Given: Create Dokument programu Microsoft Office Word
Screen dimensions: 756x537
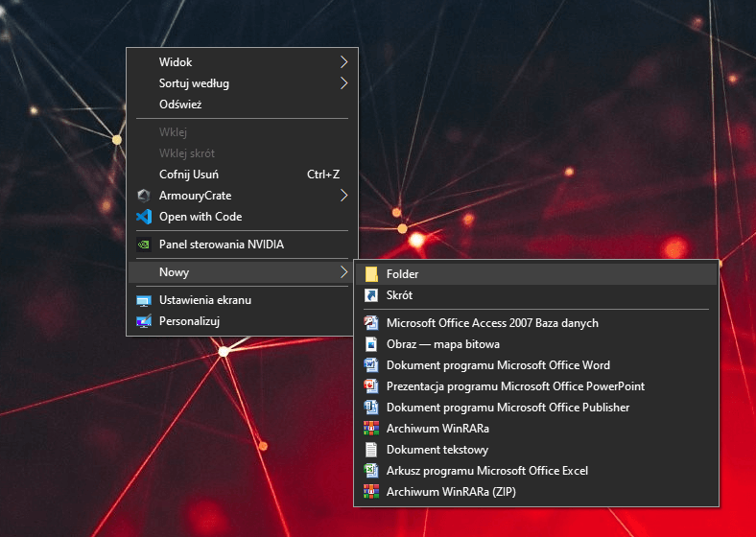Looking at the screenshot, I should [536, 365].
